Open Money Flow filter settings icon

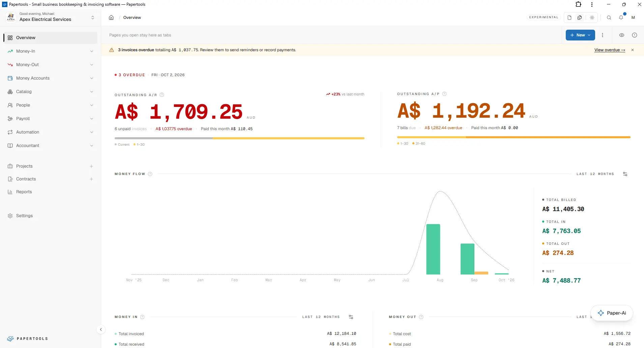[x=625, y=174]
